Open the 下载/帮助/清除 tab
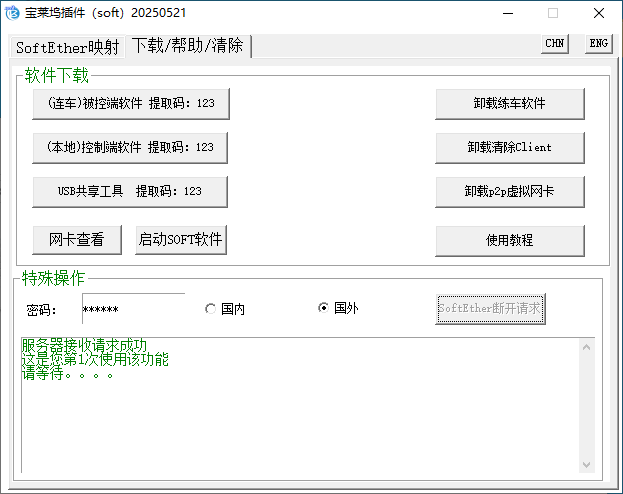This screenshot has width=623, height=494. pos(188,46)
